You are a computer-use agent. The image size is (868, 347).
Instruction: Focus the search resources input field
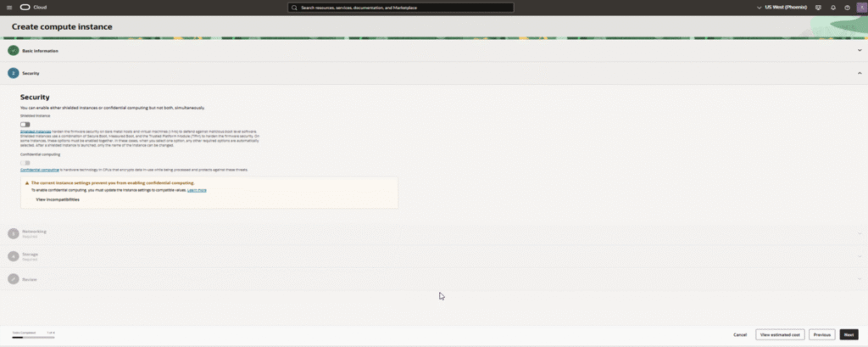400,8
